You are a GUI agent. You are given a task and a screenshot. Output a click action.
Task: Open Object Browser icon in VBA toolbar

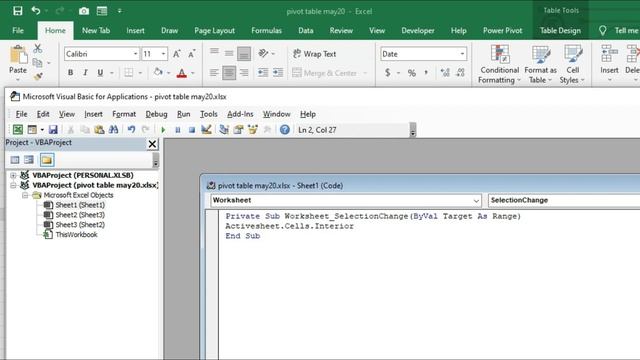point(253,130)
